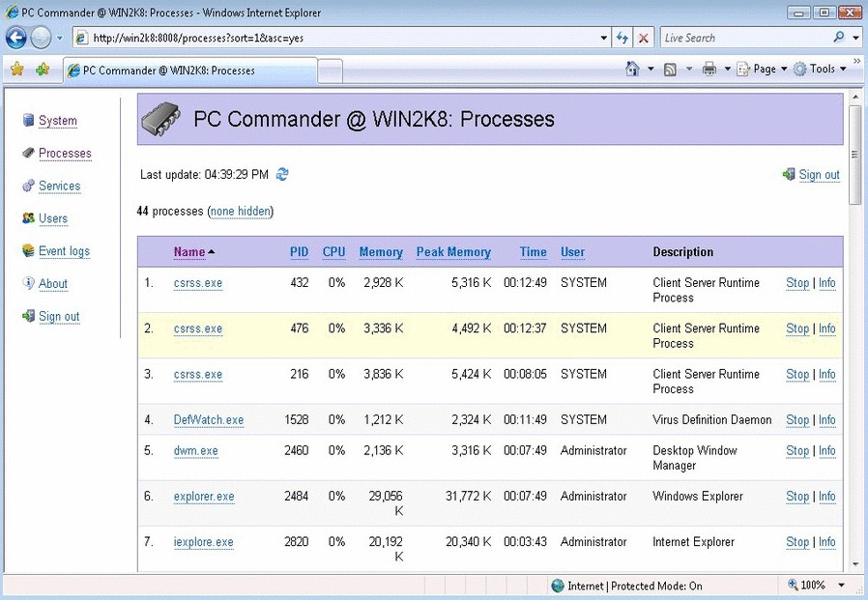This screenshot has width=868, height=600.
Task: Open the Recent Pages dropdown arrow
Action: pos(59,39)
